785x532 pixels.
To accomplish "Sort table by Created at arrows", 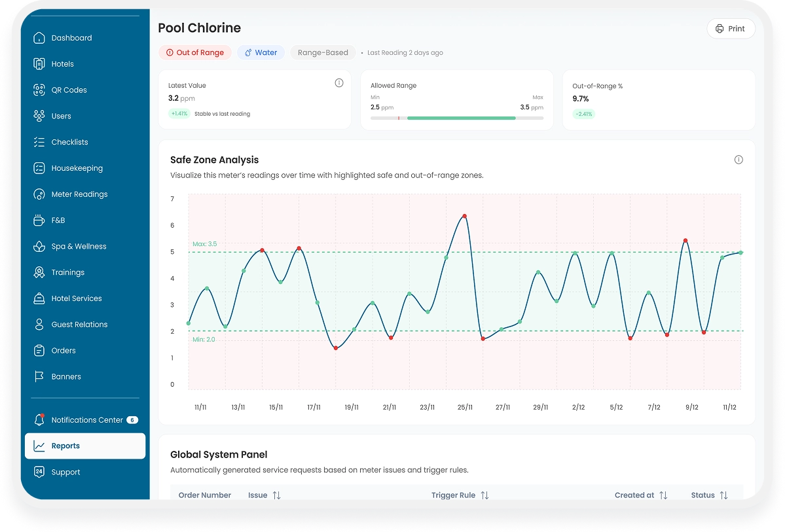I will click(663, 495).
